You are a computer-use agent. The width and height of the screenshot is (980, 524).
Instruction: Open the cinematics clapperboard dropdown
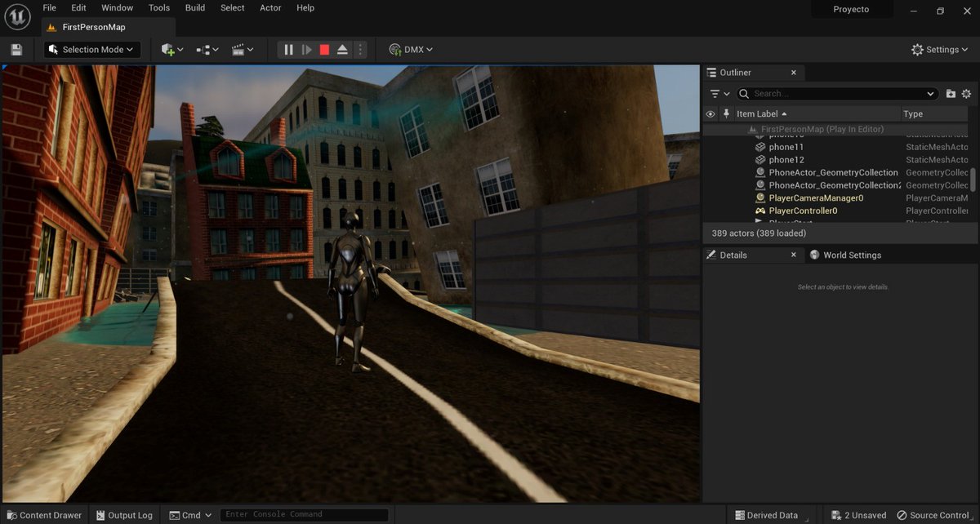coord(243,50)
